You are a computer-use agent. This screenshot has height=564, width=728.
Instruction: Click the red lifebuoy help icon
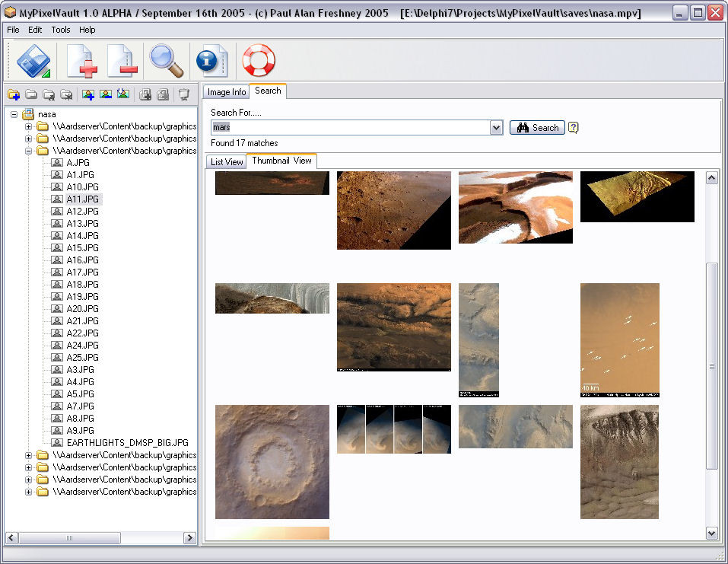coord(259,61)
